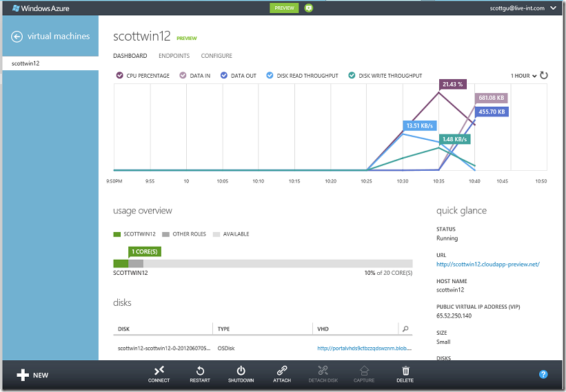This screenshot has width=566, height=392.
Task: Refresh the metrics chart
Action: click(544, 75)
